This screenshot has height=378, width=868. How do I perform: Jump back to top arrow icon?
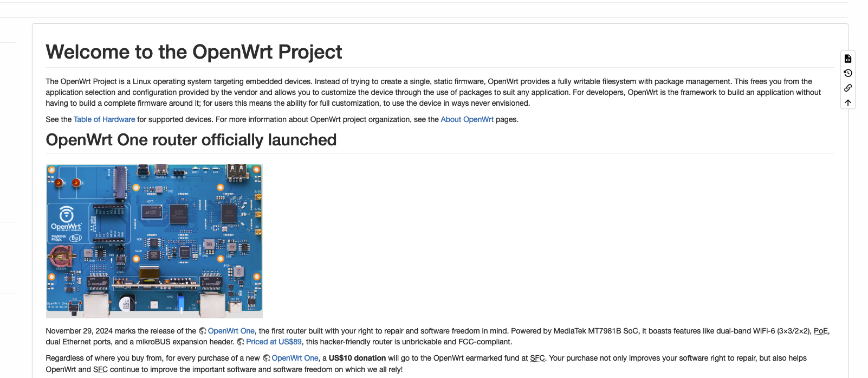[x=848, y=102]
